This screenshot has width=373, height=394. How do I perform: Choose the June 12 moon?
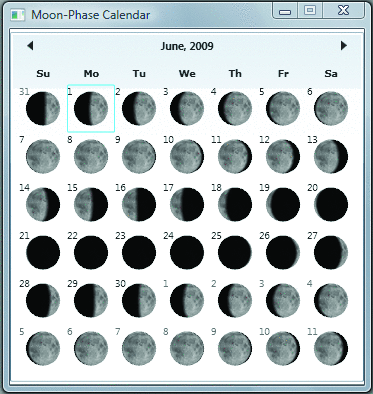(283, 156)
